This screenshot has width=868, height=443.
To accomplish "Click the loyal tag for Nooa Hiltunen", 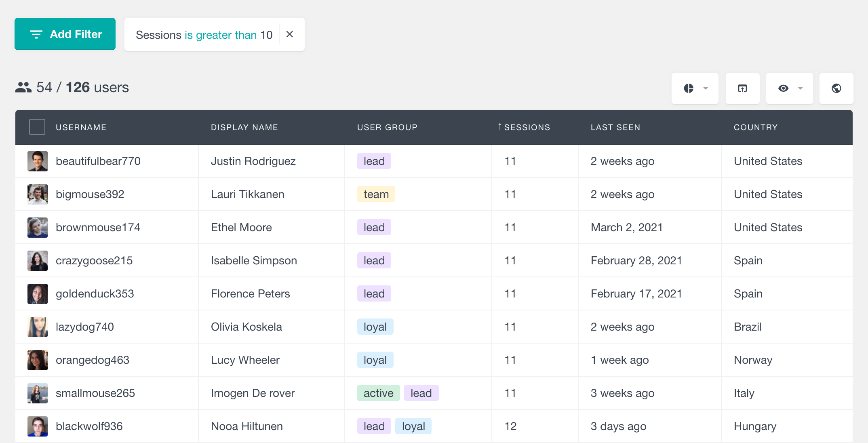I will pyautogui.click(x=413, y=426).
